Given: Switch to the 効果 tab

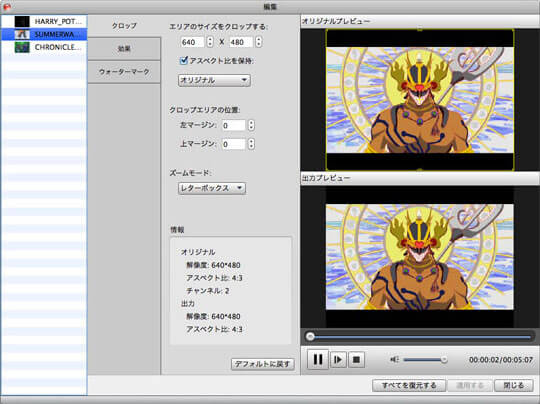Looking at the screenshot, I should click(x=124, y=49).
